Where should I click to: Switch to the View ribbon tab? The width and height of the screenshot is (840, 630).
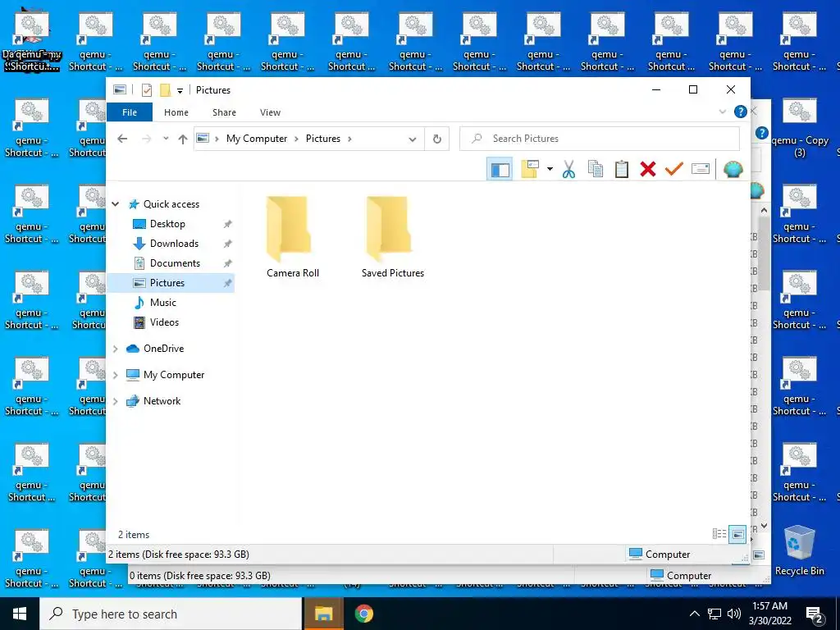(270, 112)
